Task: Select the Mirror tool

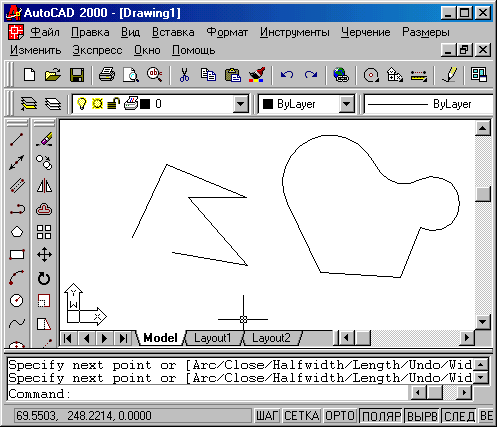Action: click(x=44, y=185)
